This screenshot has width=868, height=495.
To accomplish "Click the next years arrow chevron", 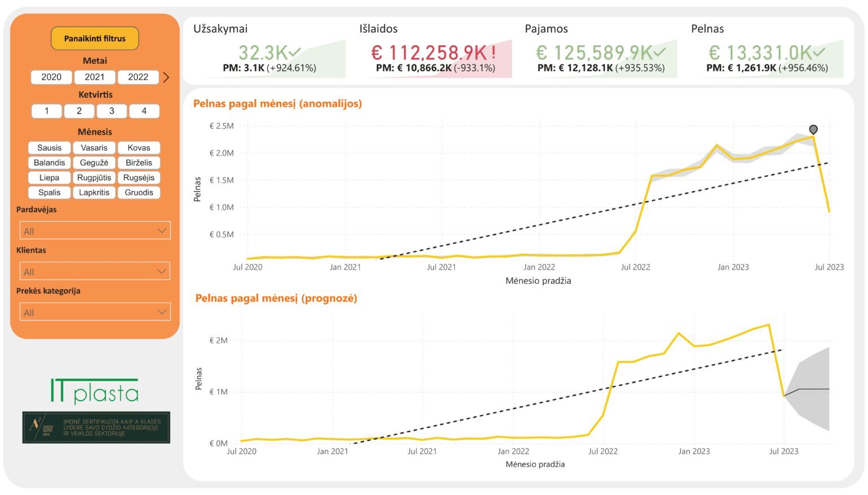I will 166,77.
